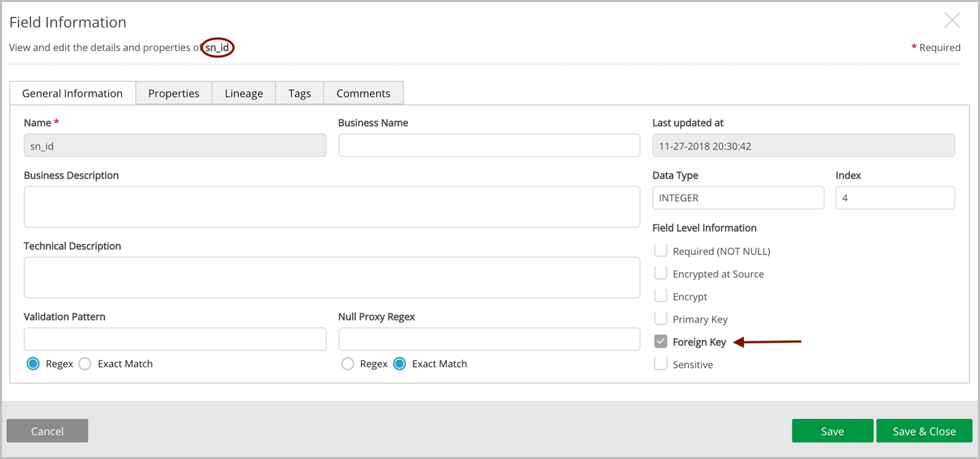Go to the Tags tab
This screenshot has width=980, height=459.
[x=299, y=93]
